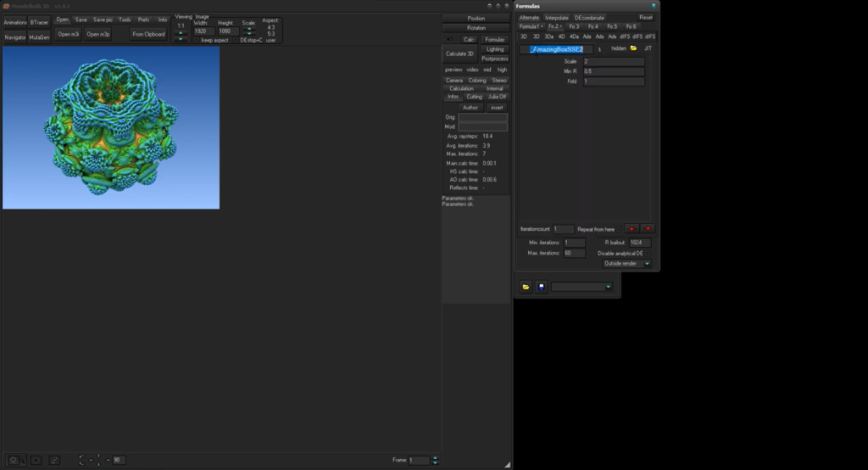Click the yellow open-folder icon below Outside render
This screenshot has height=470, width=868.
(x=526, y=287)
